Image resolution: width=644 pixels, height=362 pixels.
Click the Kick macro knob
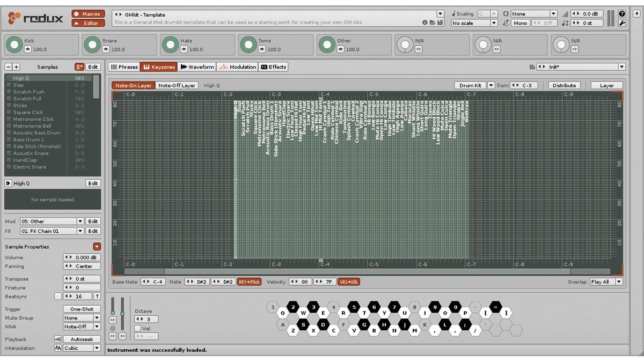[x=14, y=45]
